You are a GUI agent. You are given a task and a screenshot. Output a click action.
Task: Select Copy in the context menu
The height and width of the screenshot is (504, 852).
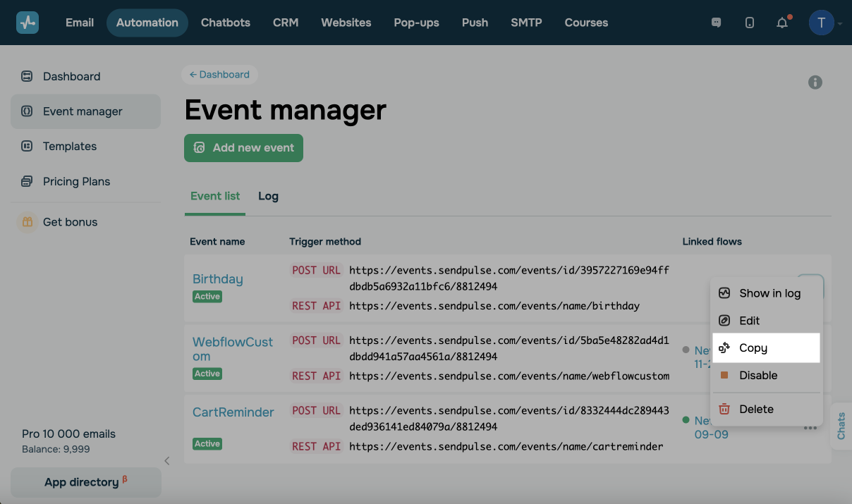click(753, 348)
